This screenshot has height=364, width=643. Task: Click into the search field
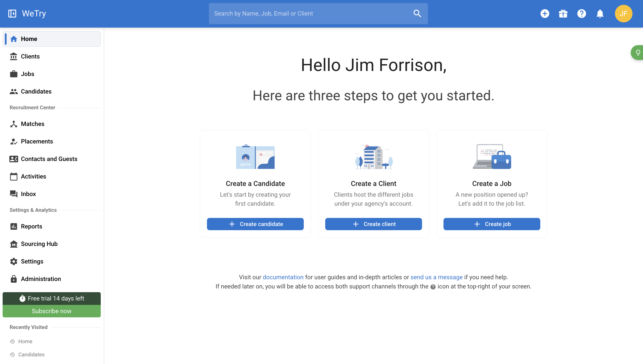point(310,14)
